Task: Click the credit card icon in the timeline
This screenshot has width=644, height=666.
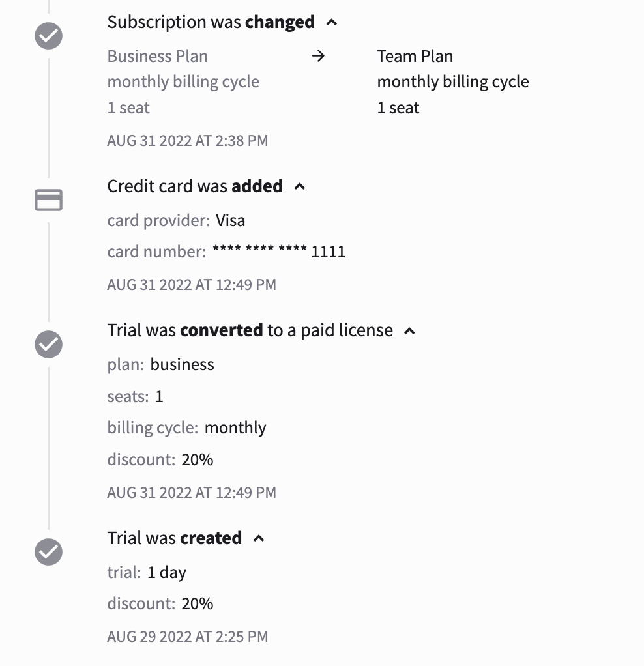Action: coord(48,200)
